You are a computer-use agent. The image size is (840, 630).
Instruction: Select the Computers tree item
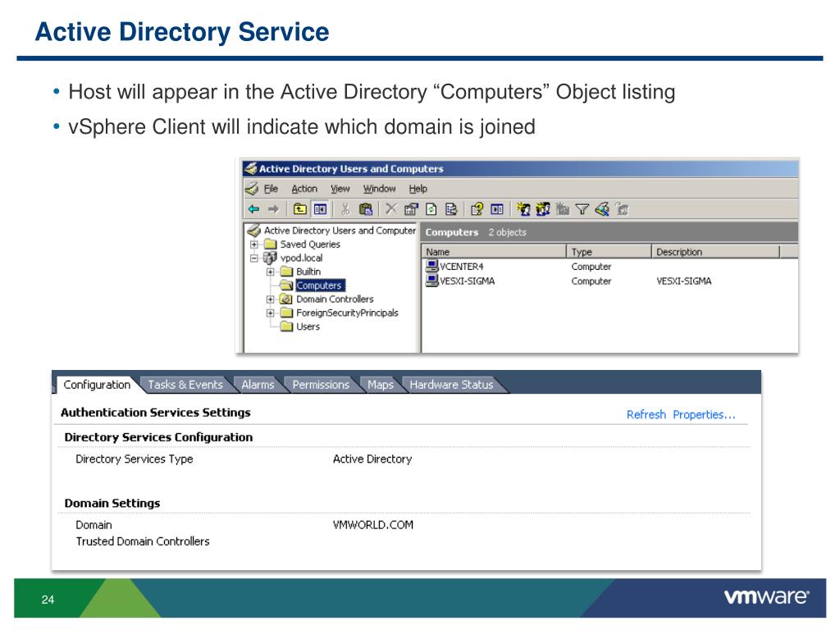(319, 285)
